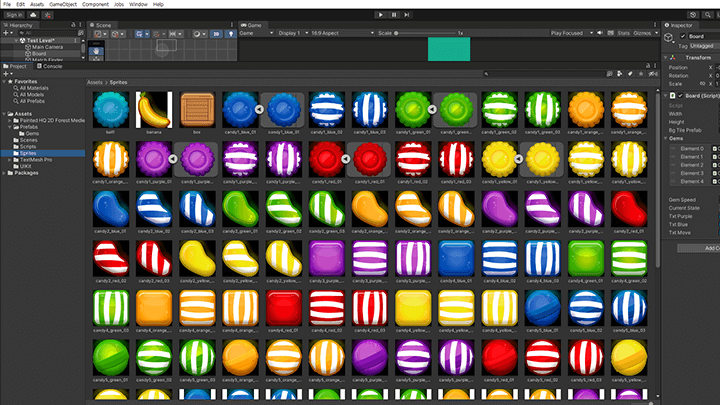Open the Assets menu
This screenshot has height=405, width=720.
[37, 4]
